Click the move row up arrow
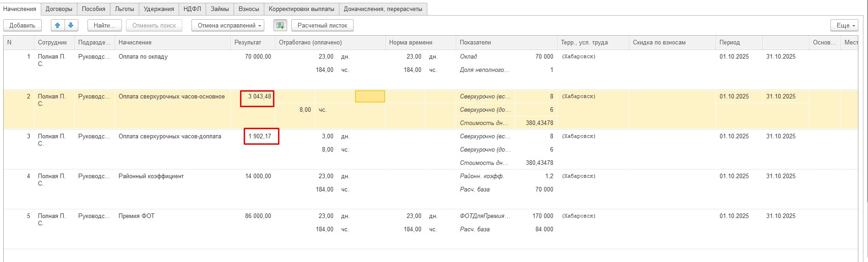 [x=58, y=26]
